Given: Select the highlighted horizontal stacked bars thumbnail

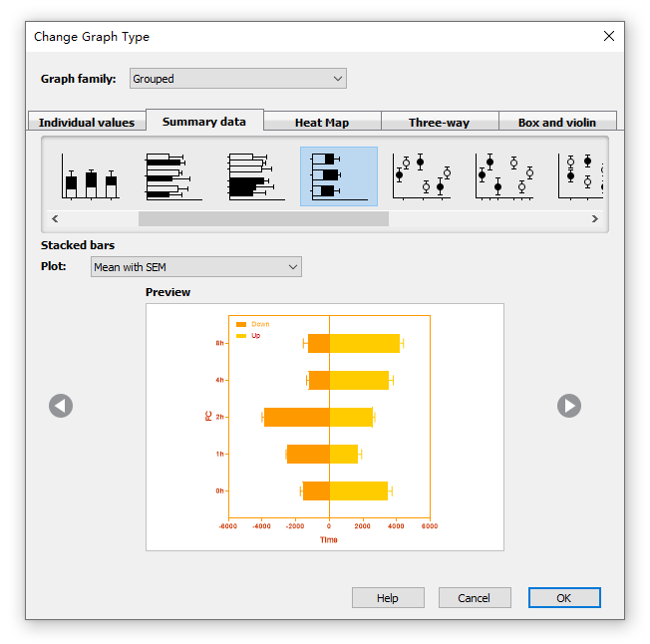Looking at the screenshot, I should pyautogui.click(x=339, y=176).
